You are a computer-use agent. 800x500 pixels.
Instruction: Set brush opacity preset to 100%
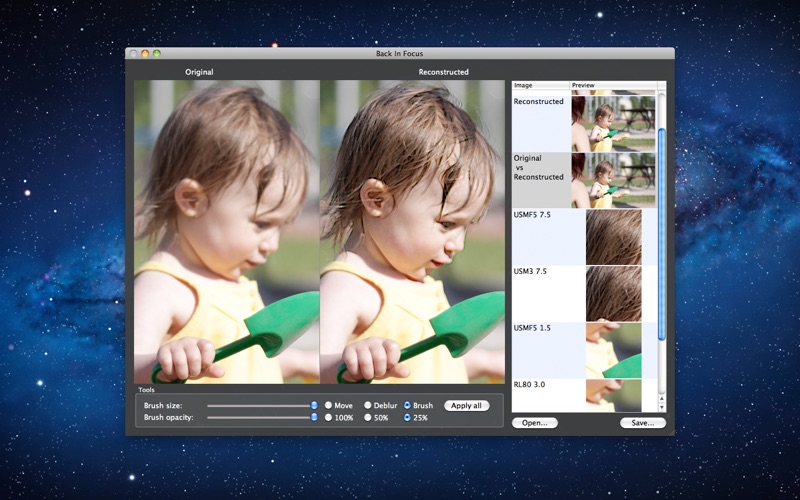pos(327,417)
